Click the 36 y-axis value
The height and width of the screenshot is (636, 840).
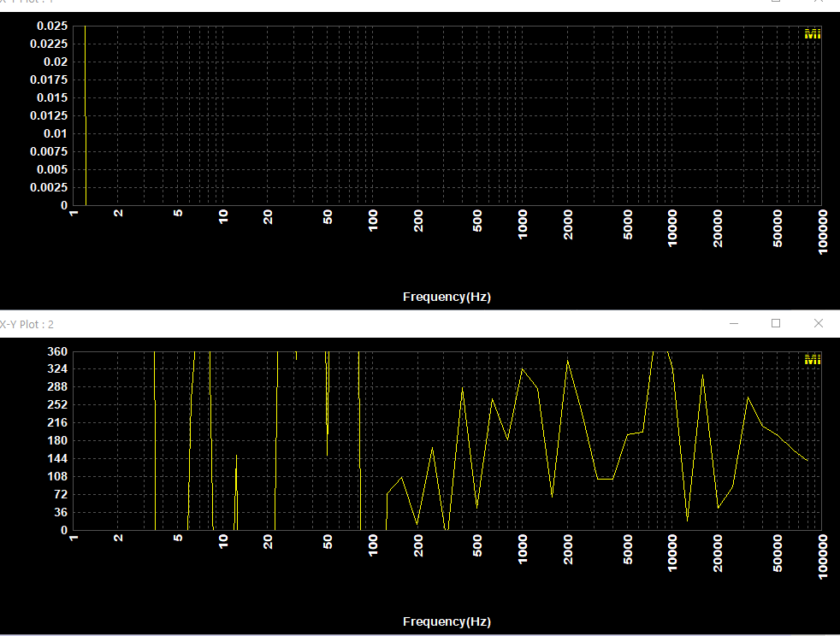pyautogui.click(x=61, y=512)
